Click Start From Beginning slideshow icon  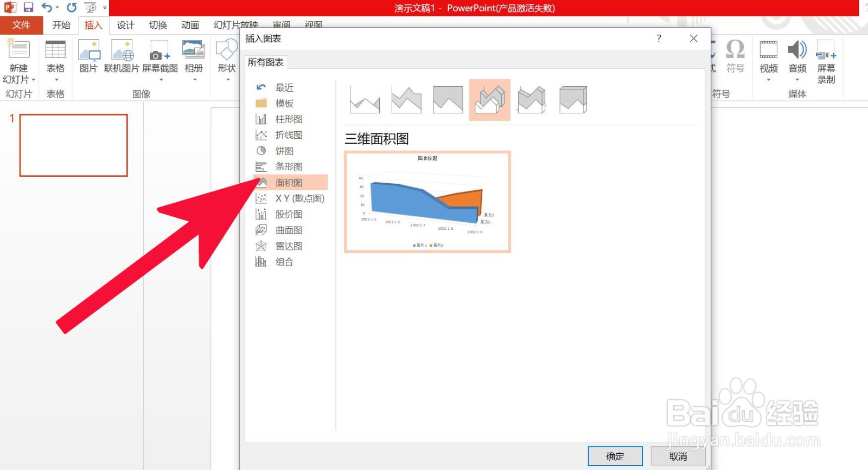pyautogui.click(x=91, y=8)
